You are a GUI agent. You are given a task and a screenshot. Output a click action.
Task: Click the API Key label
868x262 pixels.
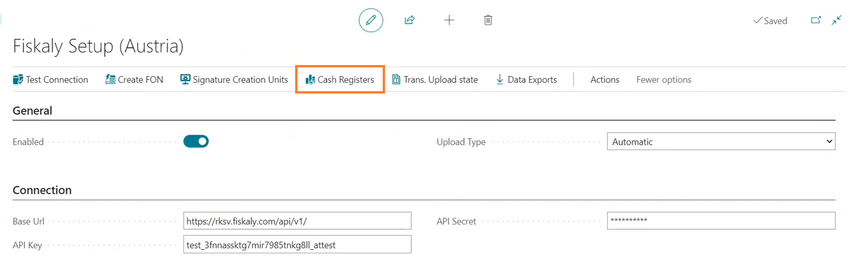(x=27, y=245)
